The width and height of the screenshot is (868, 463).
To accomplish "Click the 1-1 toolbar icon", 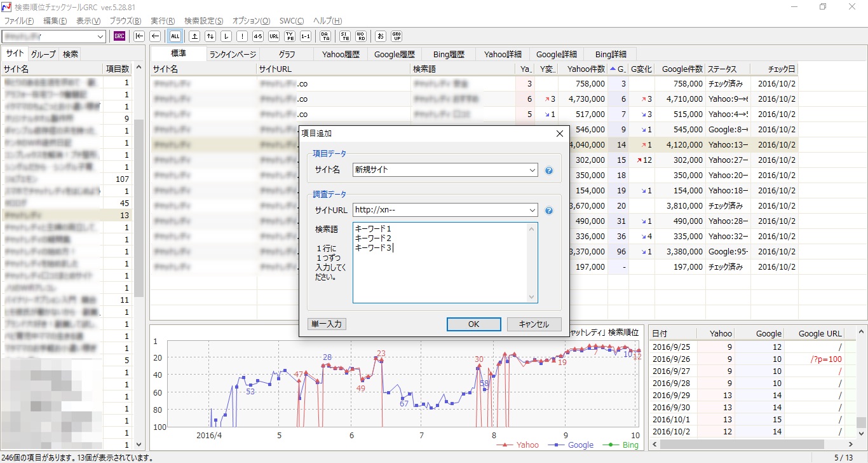I will coord(305,36).
